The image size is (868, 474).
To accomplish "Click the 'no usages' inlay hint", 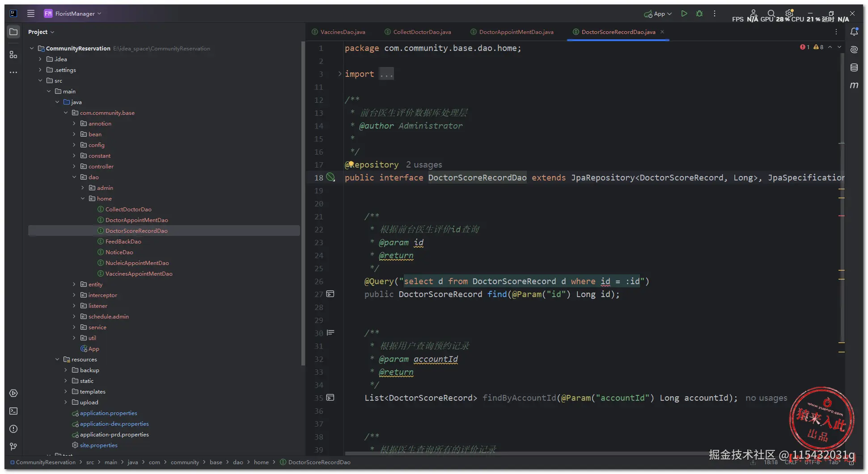I will coord(766,398).
